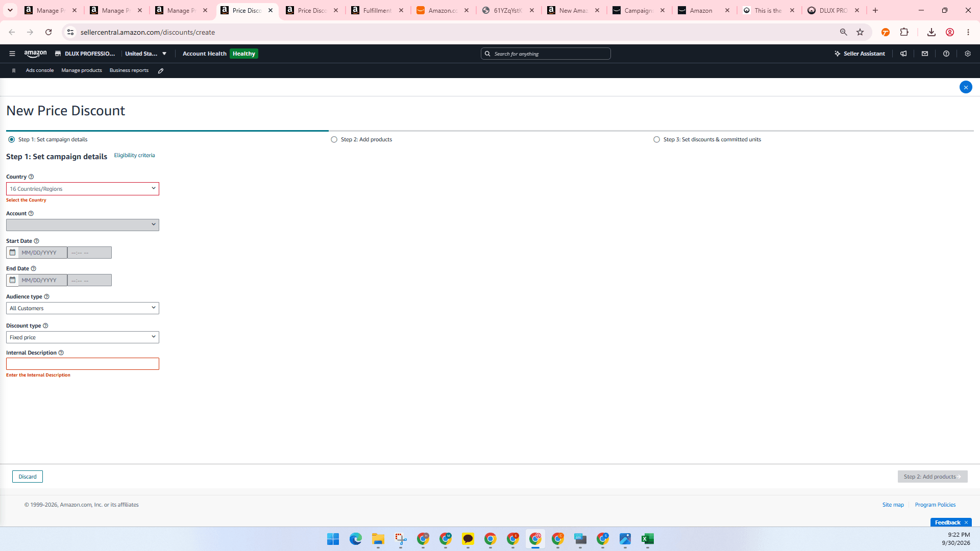Click the bookmark flag icon beside Ads console
The image size is (980, 551).
(x=14, y=71)
